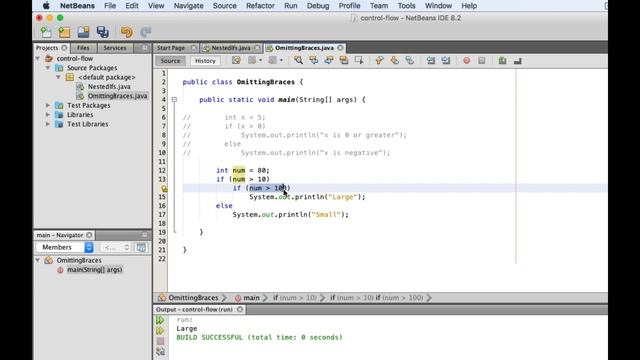
Task: Click Find Next Occurrence icon
Action: pyautogui.click(x=329, y=60)
